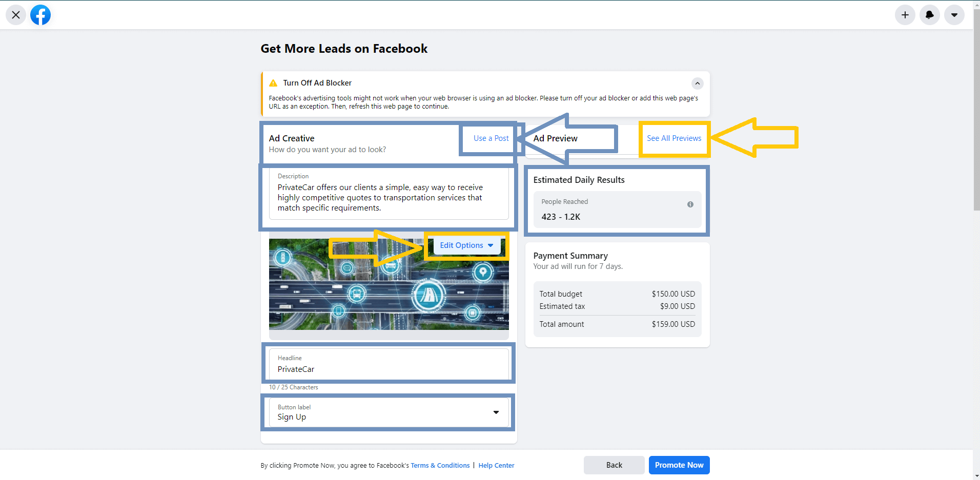Open the Terms & Conditions link
The width and height of the screenshot is (980, 480).
point(440,466)
